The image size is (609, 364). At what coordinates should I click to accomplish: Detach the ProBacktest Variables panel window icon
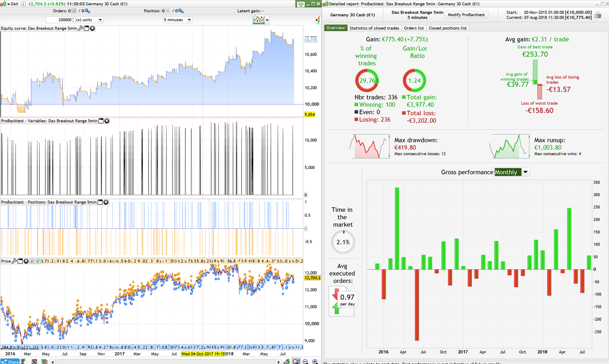pos(101,121)
